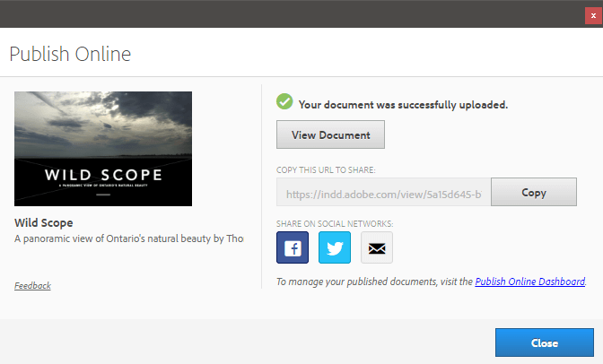The height and width of the screenshot is (364, 603).
Task: Share the document link via email icon
Action: (x=377, y=247)
